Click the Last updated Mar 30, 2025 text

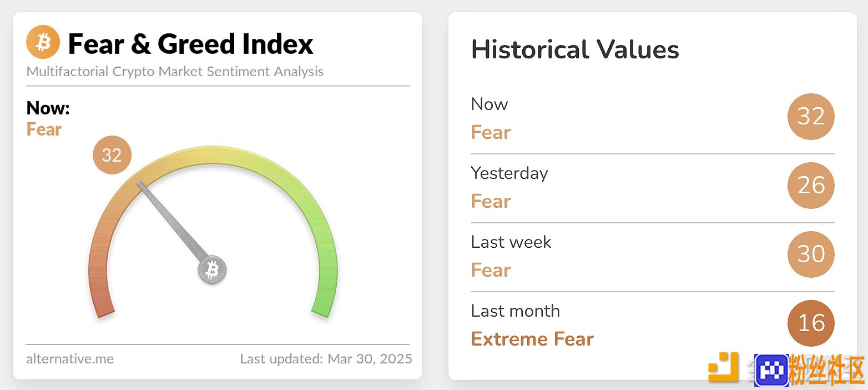[326, 359]
